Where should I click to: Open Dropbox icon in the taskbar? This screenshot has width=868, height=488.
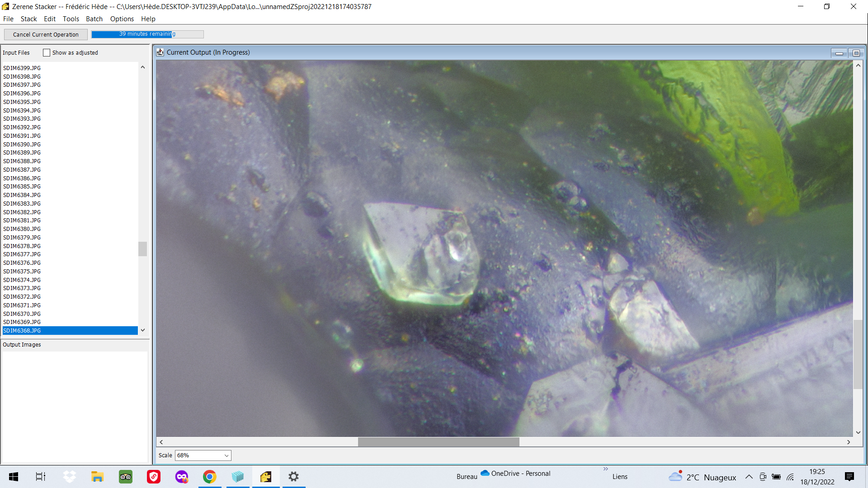(69, 477)
